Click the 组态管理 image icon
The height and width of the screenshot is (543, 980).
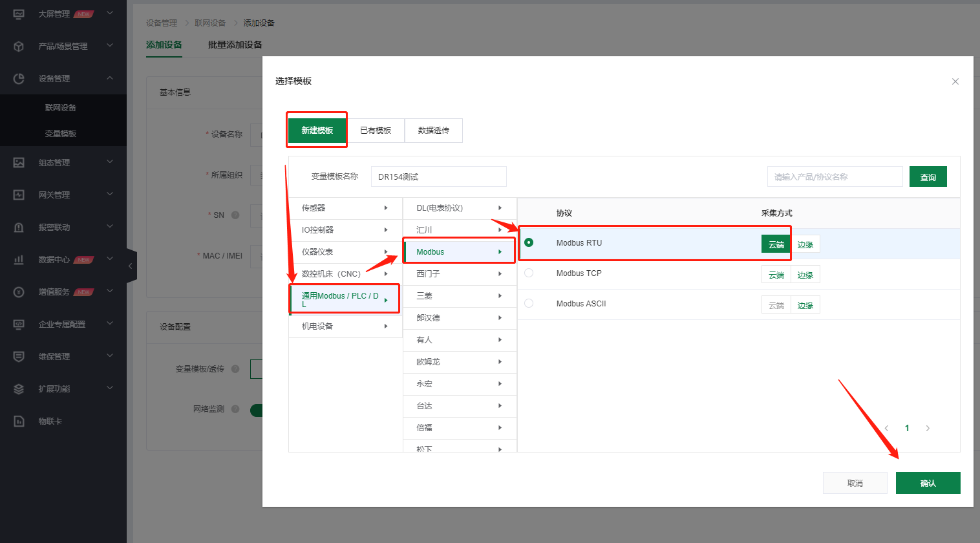click(x=19, y=162)
